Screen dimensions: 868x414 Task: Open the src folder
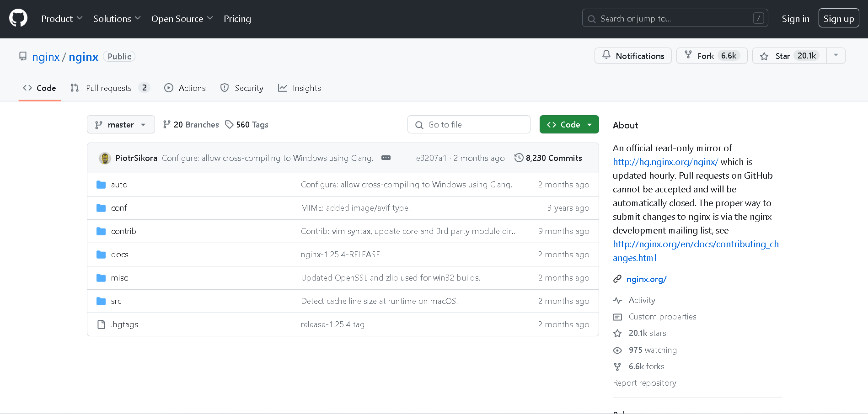coord(116,301)
